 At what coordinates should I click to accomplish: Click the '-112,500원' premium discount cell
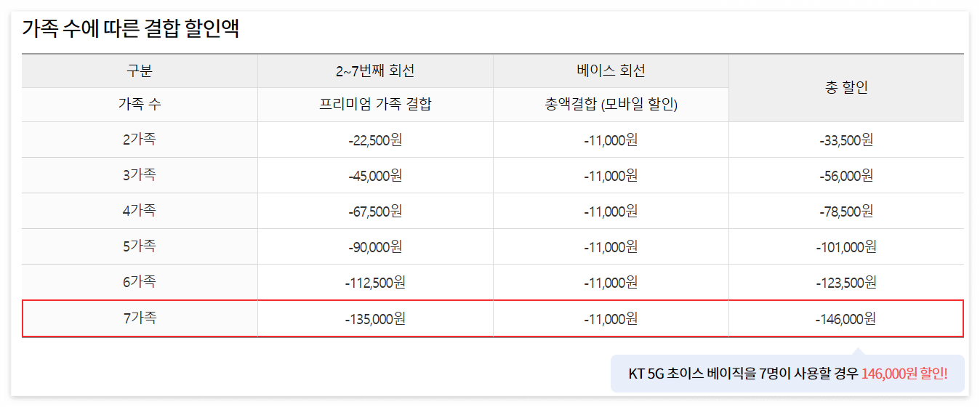(x=375, y=282)
